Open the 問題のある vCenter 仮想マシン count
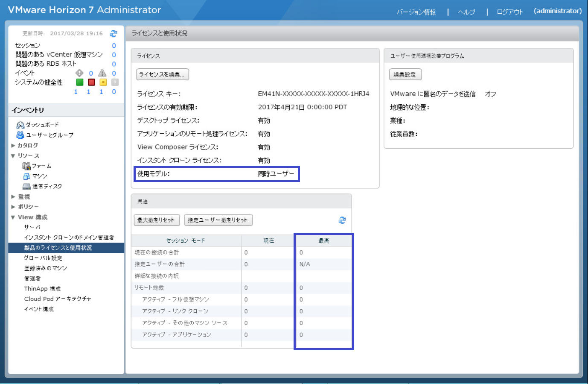The image size is (588, 384). (x=114, y=55)
